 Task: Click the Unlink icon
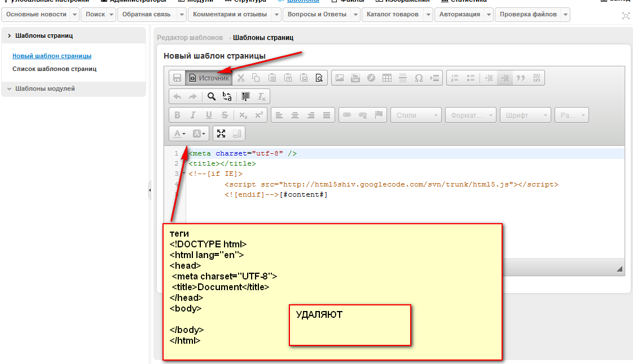click(363, 115)
